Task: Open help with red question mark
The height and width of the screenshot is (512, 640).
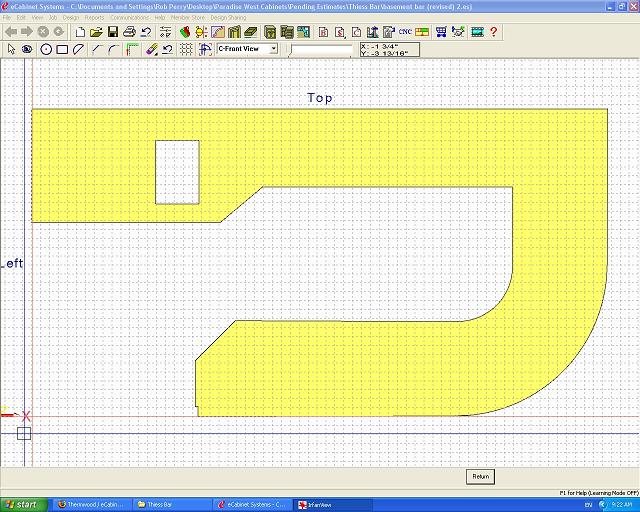Action: coord(493,32)
